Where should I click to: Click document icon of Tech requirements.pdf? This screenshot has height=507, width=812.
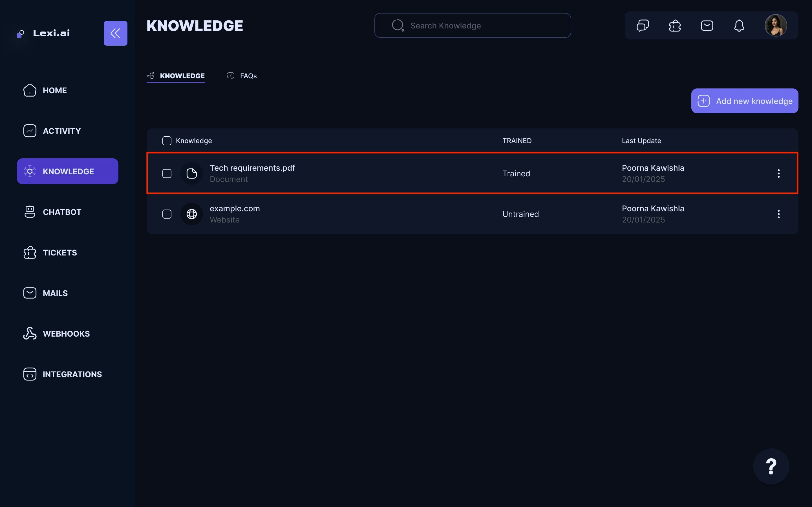click(192, 173)
